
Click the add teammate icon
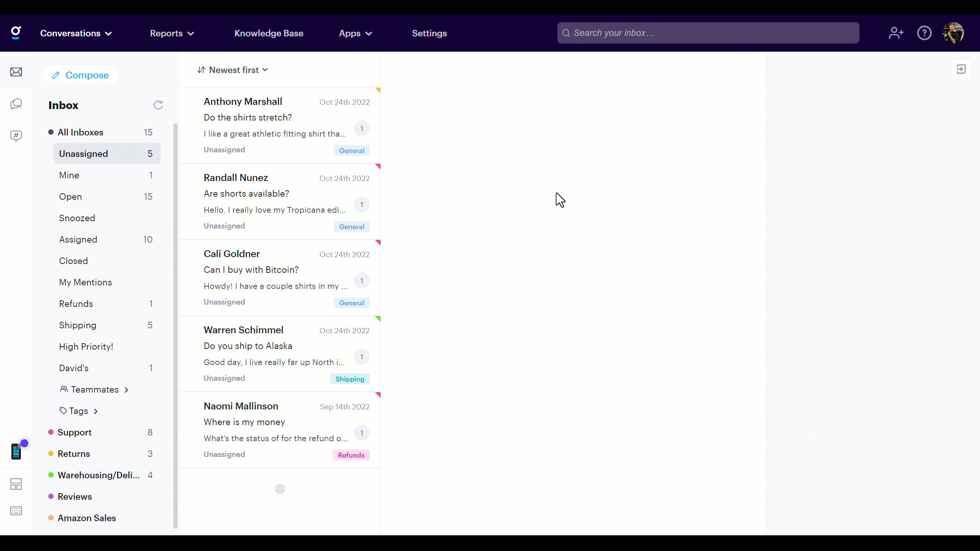click(x=896, y=33)
